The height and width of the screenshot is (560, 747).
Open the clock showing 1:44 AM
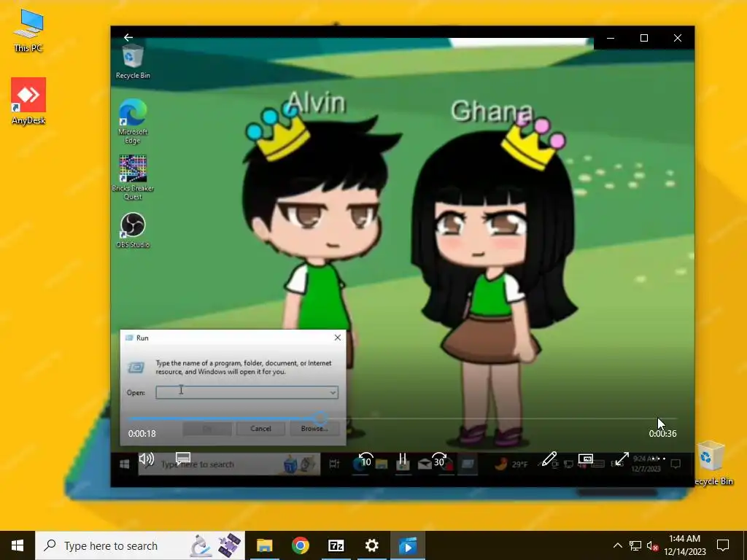tap(684, 545)
